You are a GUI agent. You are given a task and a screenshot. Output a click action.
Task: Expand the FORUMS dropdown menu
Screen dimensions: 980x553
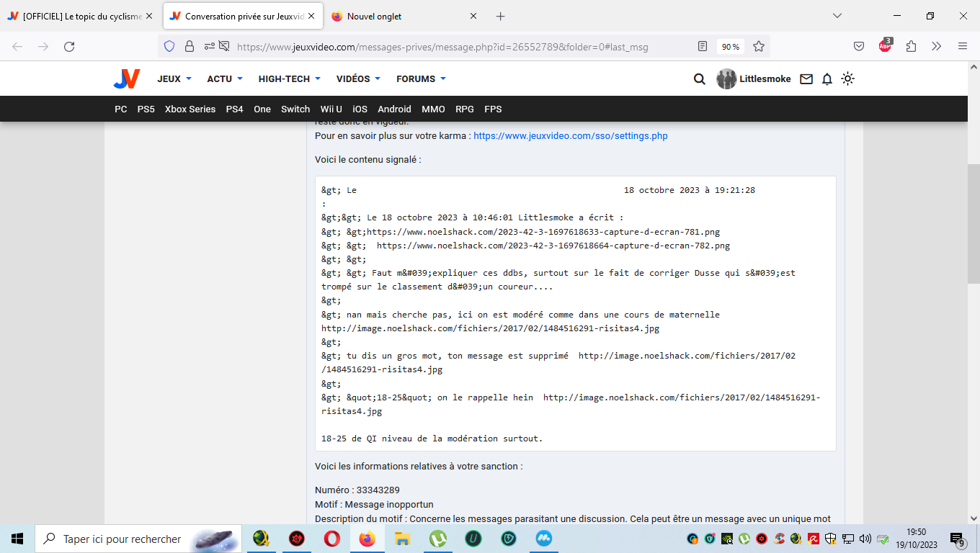pyautogui.click(x=421, y=79)
